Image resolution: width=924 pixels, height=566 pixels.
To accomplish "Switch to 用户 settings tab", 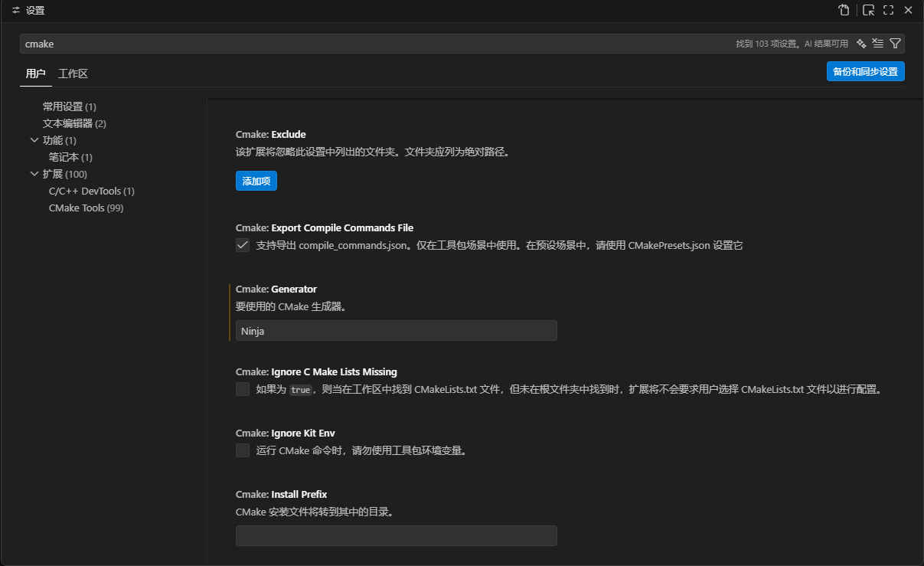I will click(35, 74).
